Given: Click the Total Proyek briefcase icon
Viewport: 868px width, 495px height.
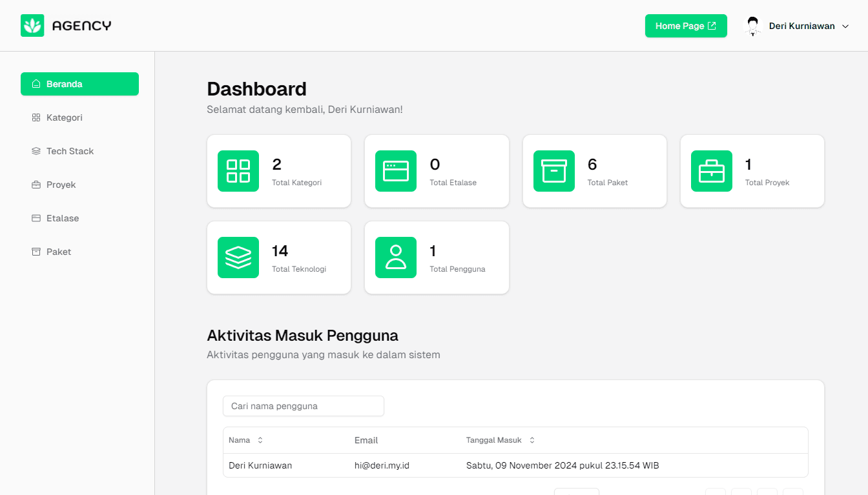Looking at the screenshot, I should (711, 171).
